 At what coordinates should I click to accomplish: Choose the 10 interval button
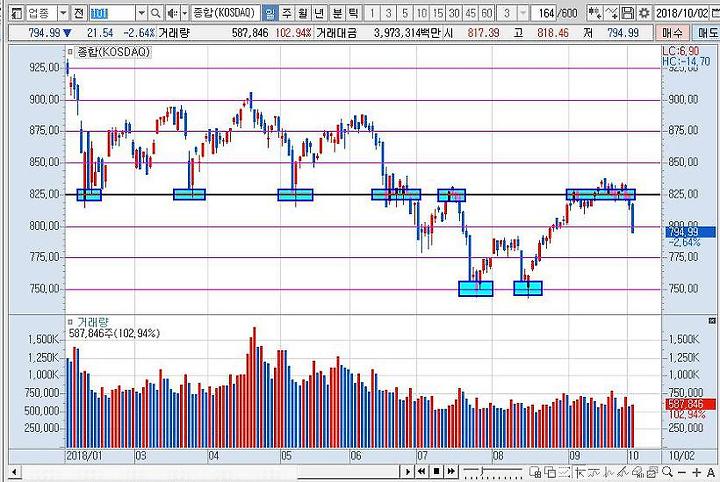coord(421,13)
